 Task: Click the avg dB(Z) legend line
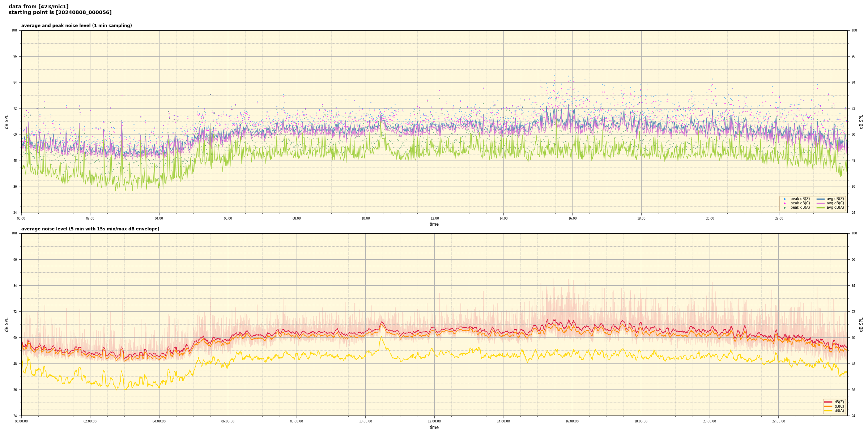(821, 199)
